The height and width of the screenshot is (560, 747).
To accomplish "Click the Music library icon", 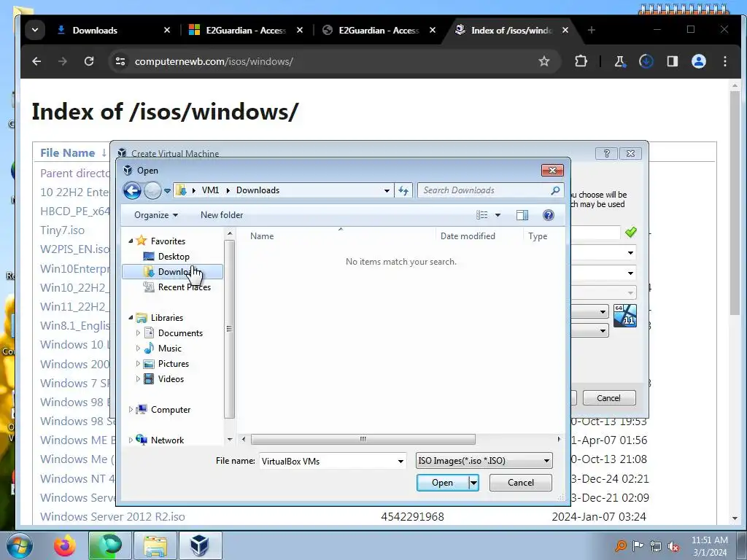I will pyautogui.click(x=149, y=348).
